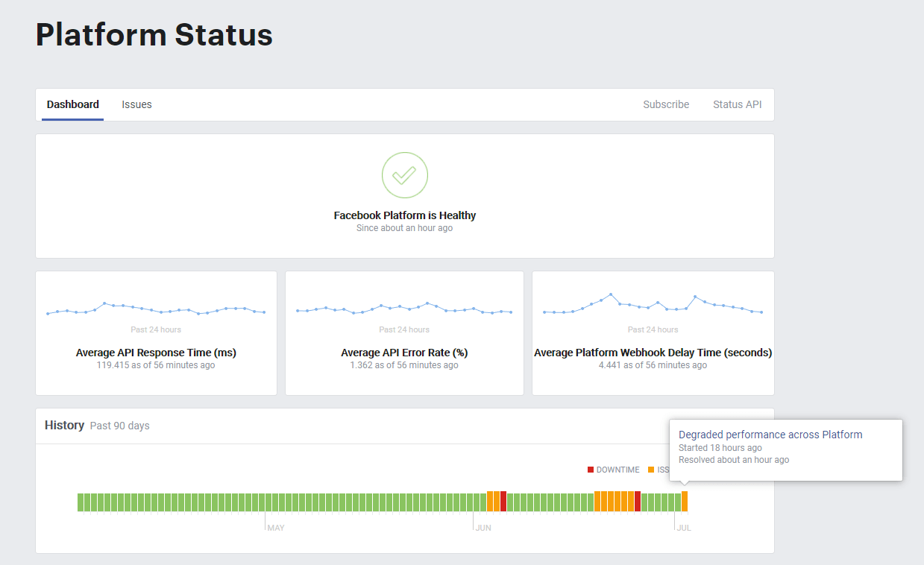Click the red DOWNTIME legend swatch
Viewport: 924px width, 565px height.
tap(591, 470)
